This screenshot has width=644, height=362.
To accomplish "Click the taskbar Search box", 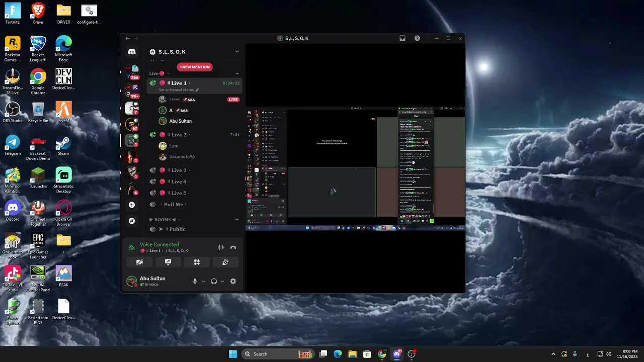I will [x=278, y=354].
